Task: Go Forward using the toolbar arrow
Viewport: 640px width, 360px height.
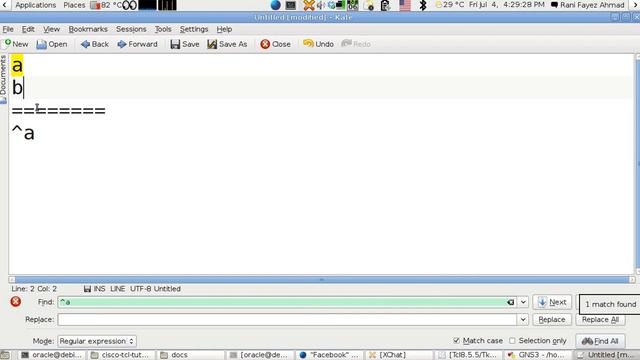Action: pyautogui.click(x=137, y=44)
